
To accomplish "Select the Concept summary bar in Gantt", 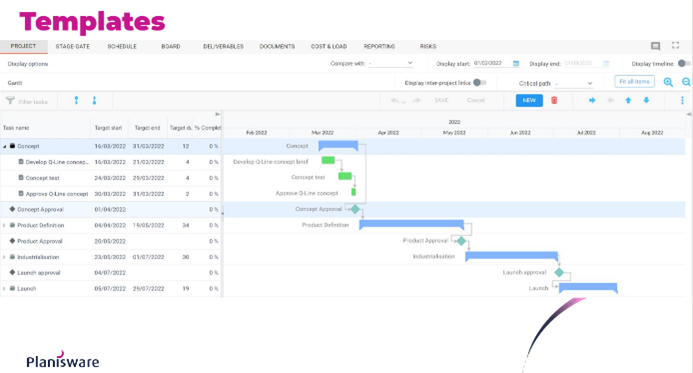I will tap(338, 145).
